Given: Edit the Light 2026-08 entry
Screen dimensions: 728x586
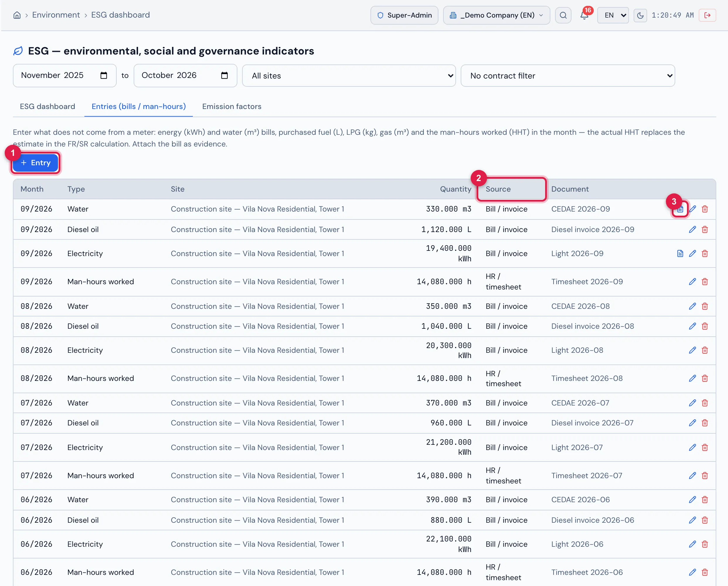Looking at the screenshot, I should click(692, 350).
